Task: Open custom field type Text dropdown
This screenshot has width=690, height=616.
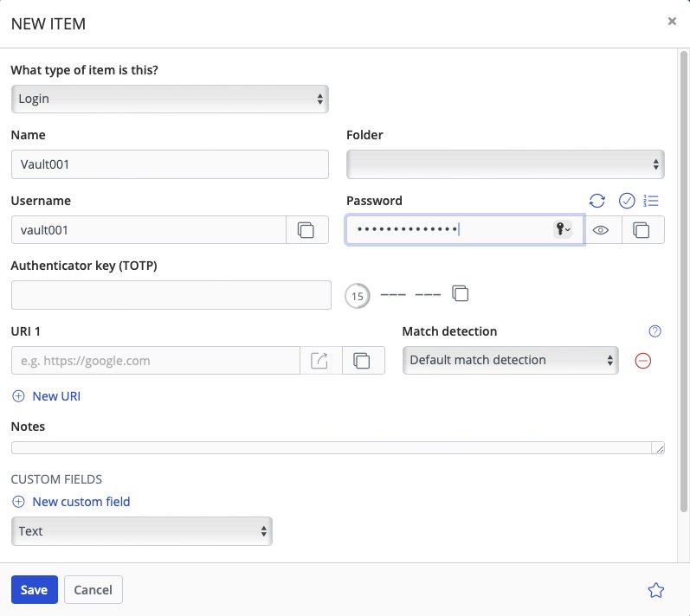Action: point(142,531)
